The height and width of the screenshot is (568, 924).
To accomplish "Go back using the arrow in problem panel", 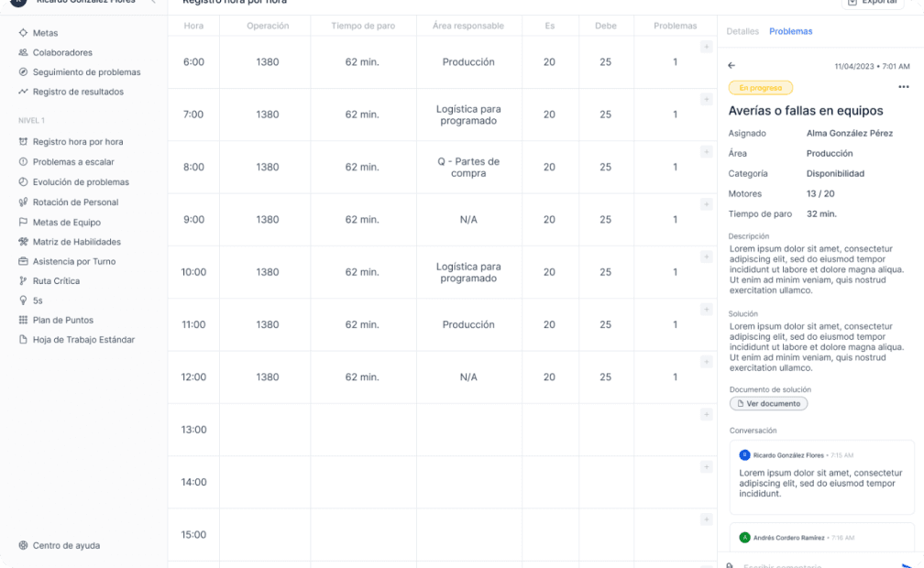I will (731, 66).
